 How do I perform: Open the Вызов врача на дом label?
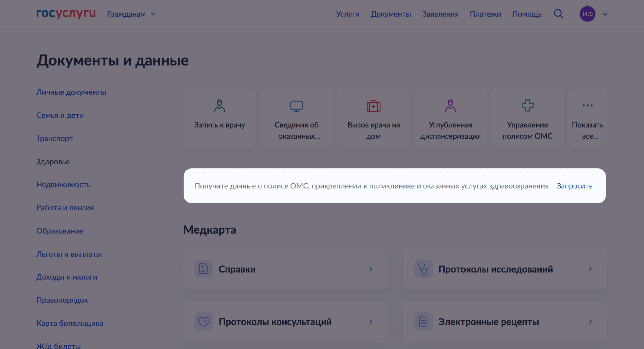tap(373, 130)
